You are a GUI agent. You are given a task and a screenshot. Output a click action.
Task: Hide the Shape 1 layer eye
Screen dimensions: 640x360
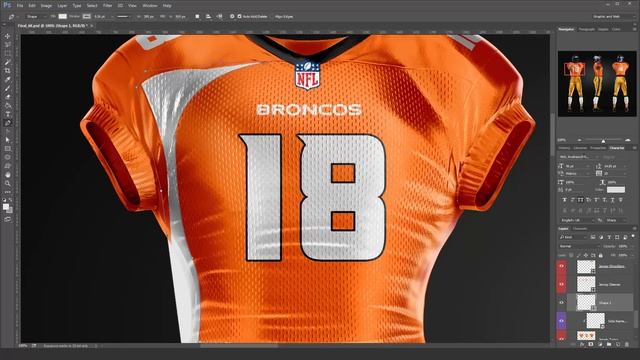pos(561,302)
